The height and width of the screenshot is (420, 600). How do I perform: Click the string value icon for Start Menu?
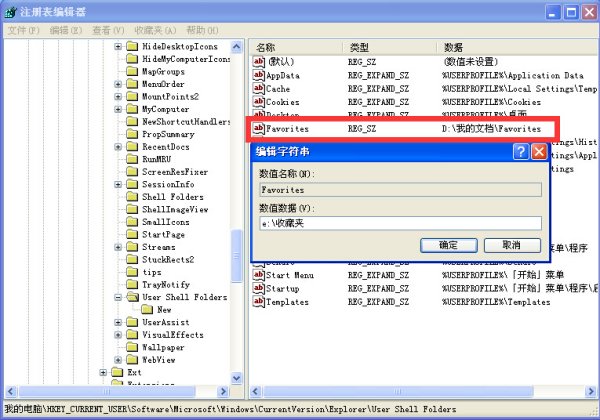[259, 275]
